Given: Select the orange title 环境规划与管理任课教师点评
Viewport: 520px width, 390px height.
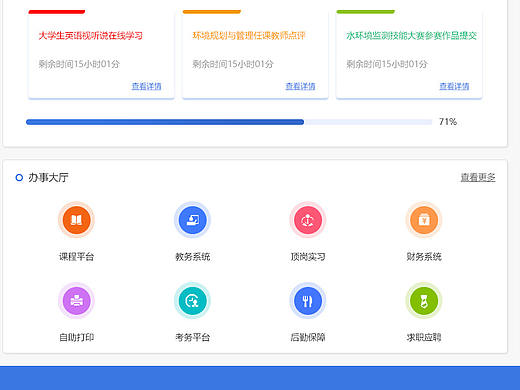Looking at the screenshot, I should click(249, 36).
